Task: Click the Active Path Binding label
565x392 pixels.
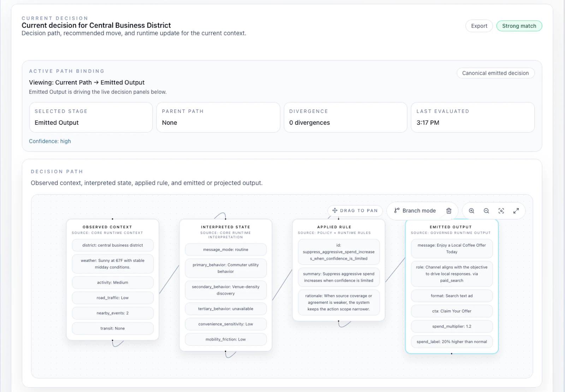Action: pyautogui.click(x=67, y=71)
